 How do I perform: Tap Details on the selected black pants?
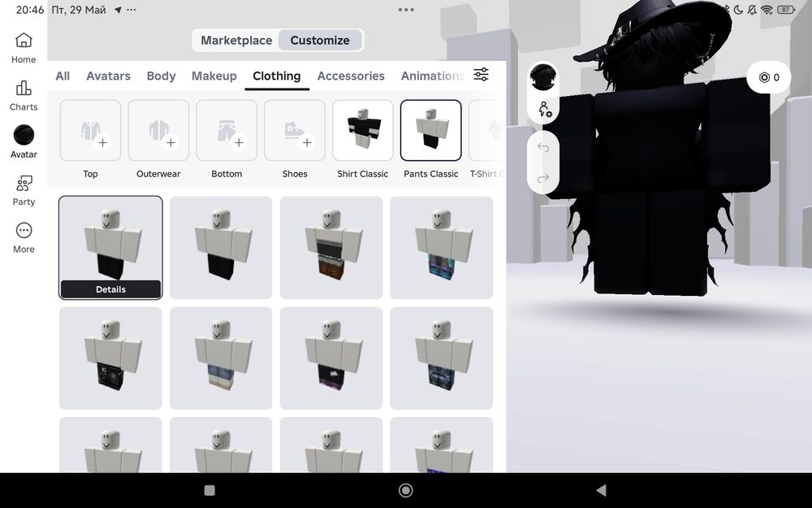110,289
